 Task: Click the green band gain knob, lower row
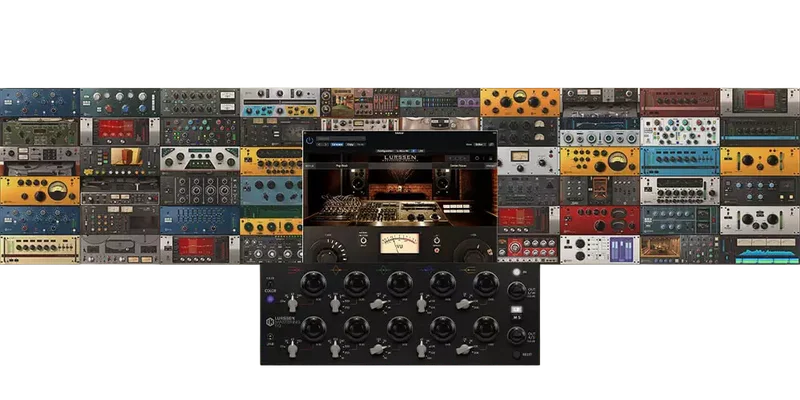click(x=400, y=329)
